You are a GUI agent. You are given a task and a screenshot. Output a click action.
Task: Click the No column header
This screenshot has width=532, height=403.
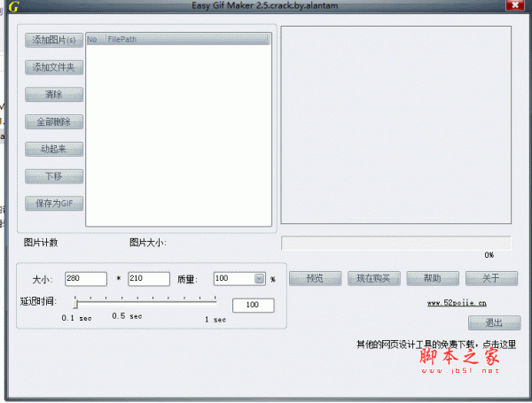(x=96, y=39)
